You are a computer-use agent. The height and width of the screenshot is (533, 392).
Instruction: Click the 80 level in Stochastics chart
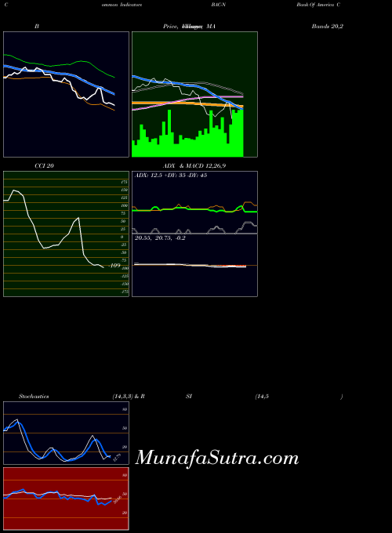[125, 410]
